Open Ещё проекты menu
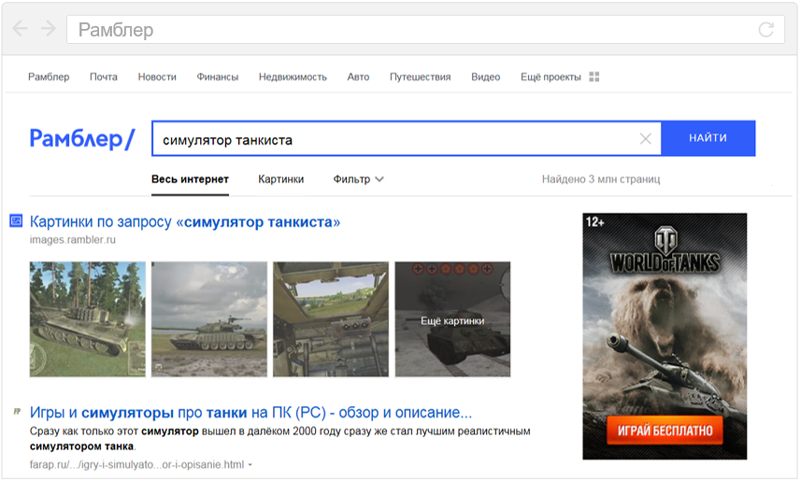The height and width of the screenshot is (481, 800). pos(551,77)
